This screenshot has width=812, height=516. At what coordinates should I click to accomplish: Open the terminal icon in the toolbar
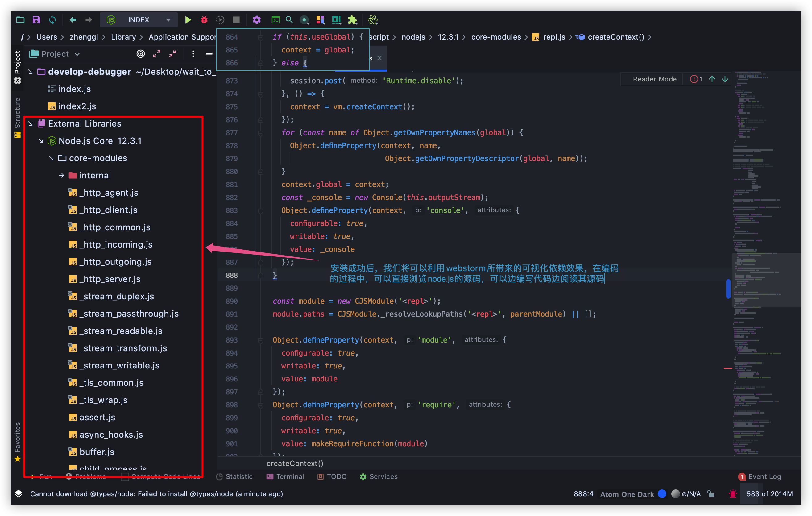(275, 20)
